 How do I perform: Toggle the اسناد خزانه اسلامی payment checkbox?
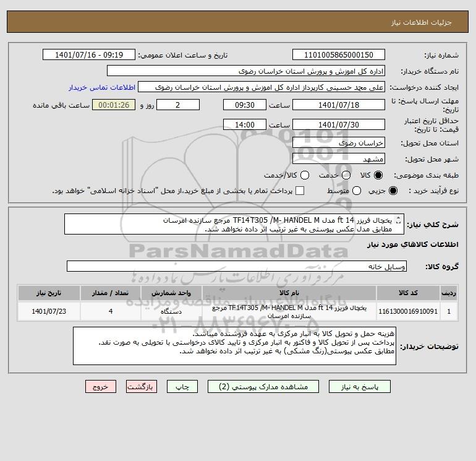pyautogui.click(x=300, y=191)
